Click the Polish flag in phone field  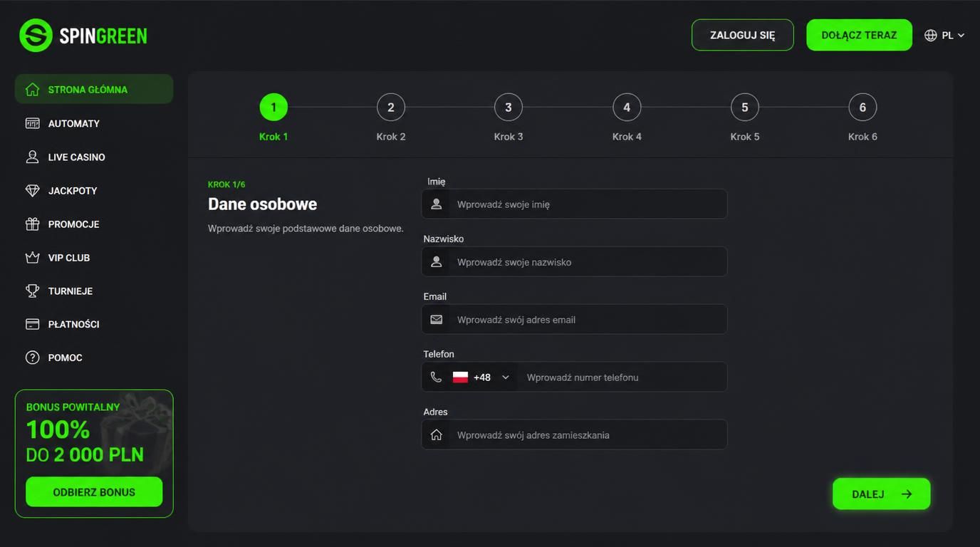click(x=460, y=377)
